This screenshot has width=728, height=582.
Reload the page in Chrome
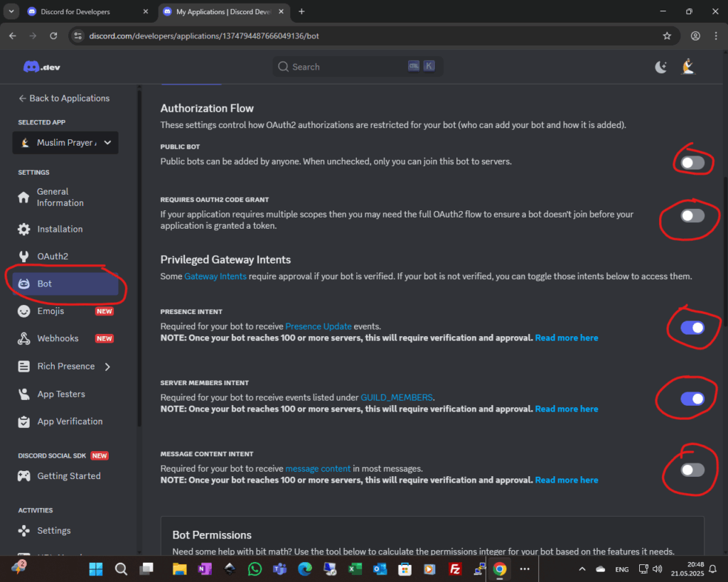[53, 36]
